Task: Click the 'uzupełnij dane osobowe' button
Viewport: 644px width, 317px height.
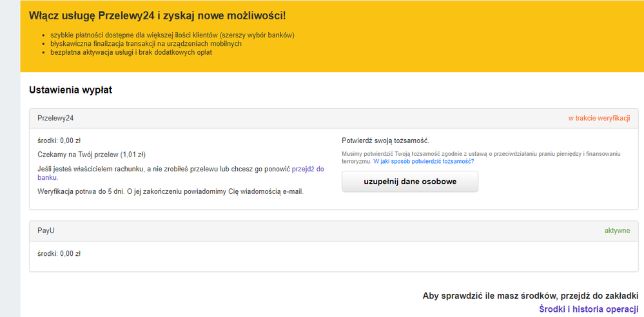Action: point(410,182)
